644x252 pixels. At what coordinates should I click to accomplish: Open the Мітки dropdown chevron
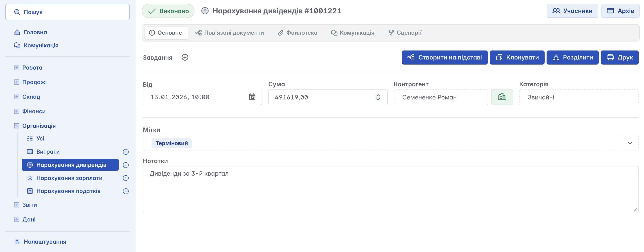630,143
